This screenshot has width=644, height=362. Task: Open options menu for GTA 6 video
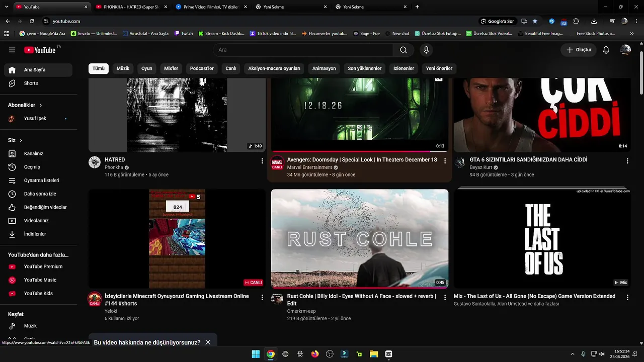click(x=627, y=161)
